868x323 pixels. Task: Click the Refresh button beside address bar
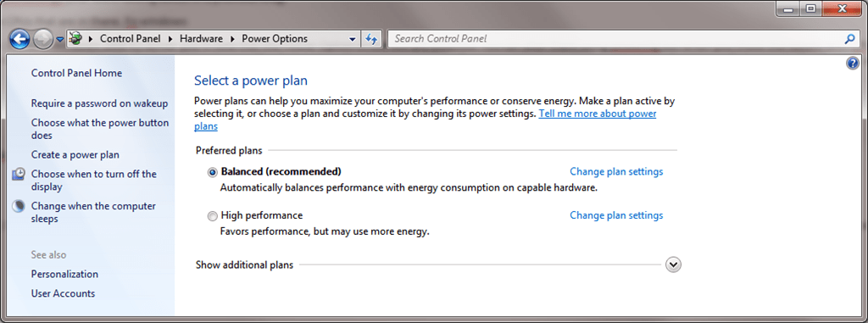tap(371, 39)
